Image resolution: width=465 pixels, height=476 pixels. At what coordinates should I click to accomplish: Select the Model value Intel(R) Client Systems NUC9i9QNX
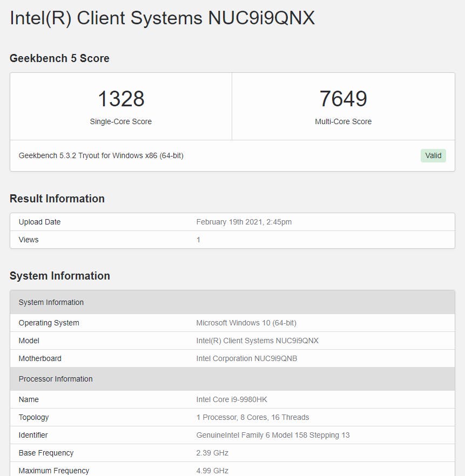[x=257, y=341]
